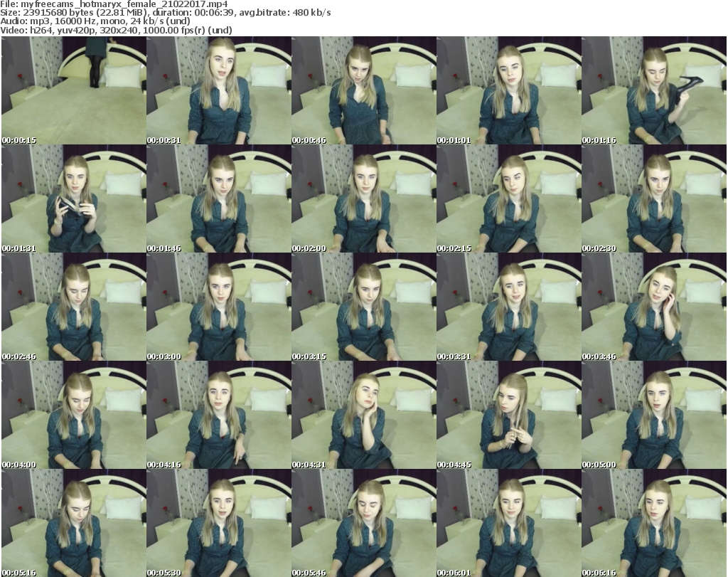
Task: Select the thumbnail stamped 00:04:00
Action: tap(74, 415)
